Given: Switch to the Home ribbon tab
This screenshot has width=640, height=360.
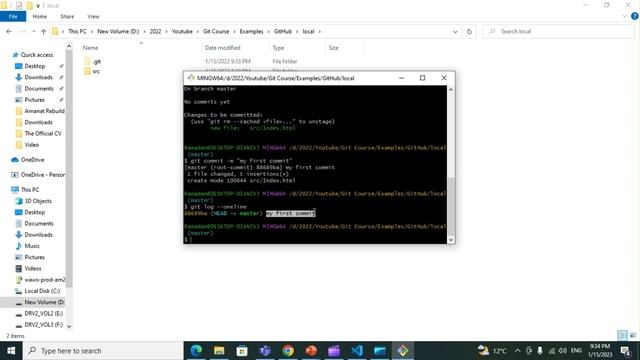Looking at the screenshot, I should click(40, 16).
